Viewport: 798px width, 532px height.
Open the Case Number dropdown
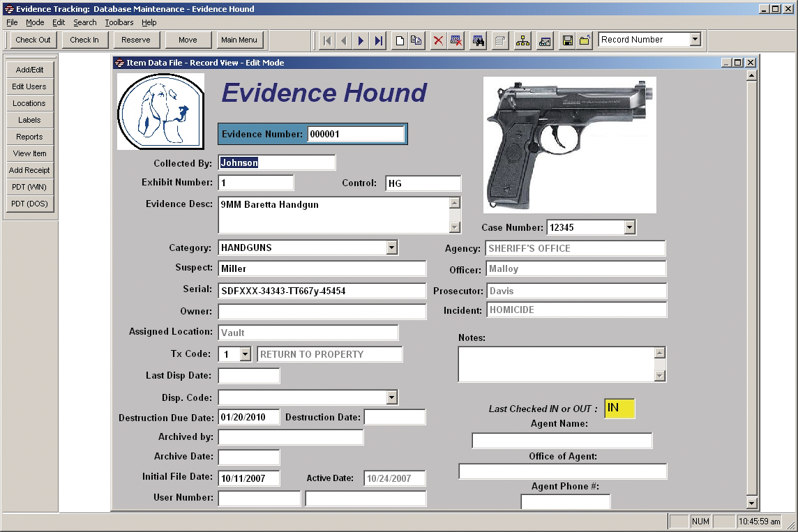pos(628,227)
